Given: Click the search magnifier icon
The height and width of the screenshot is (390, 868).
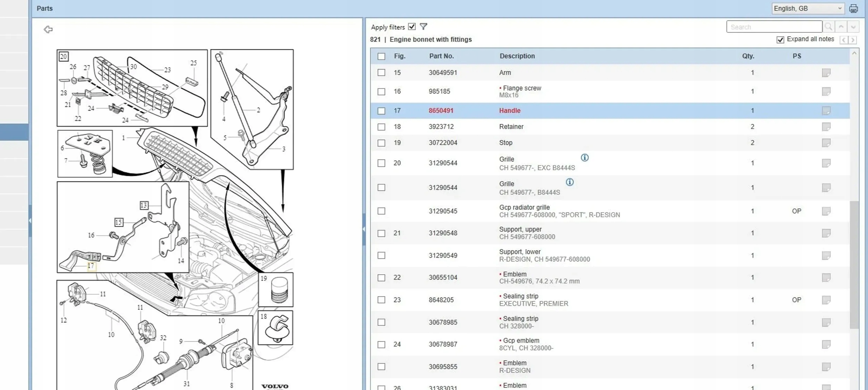Looking at the screenshot, I should coord(828,27).
